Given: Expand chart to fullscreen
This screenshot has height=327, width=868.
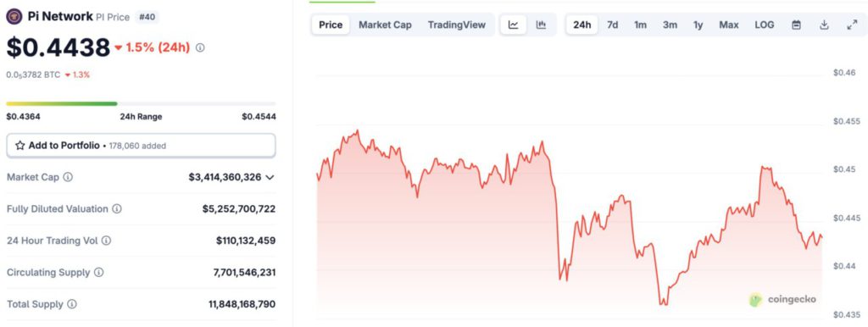Looking at the screenshot, I should 852,25.
